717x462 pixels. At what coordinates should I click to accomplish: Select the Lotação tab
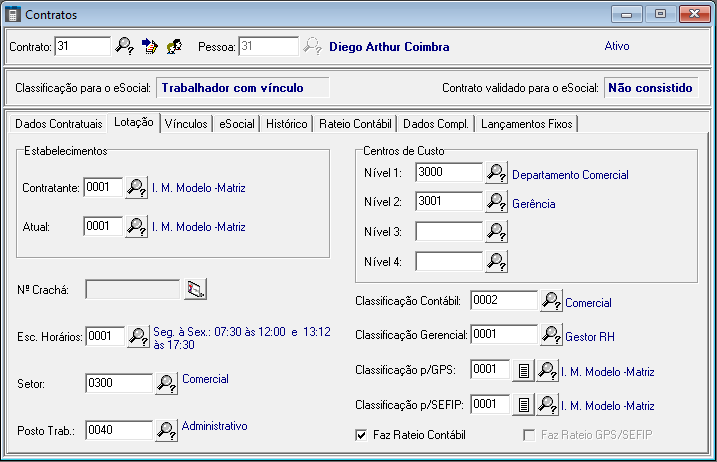[134, 123]
